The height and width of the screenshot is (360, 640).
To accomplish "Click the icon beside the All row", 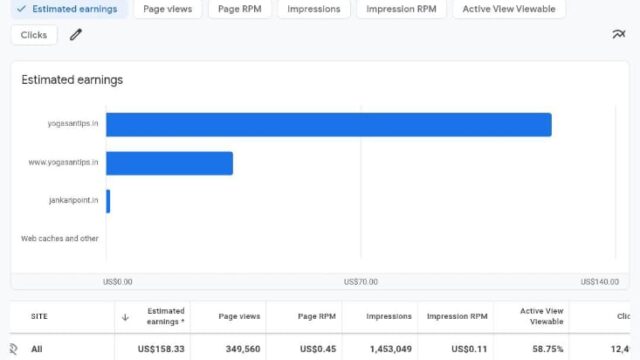I will point(13,349).
